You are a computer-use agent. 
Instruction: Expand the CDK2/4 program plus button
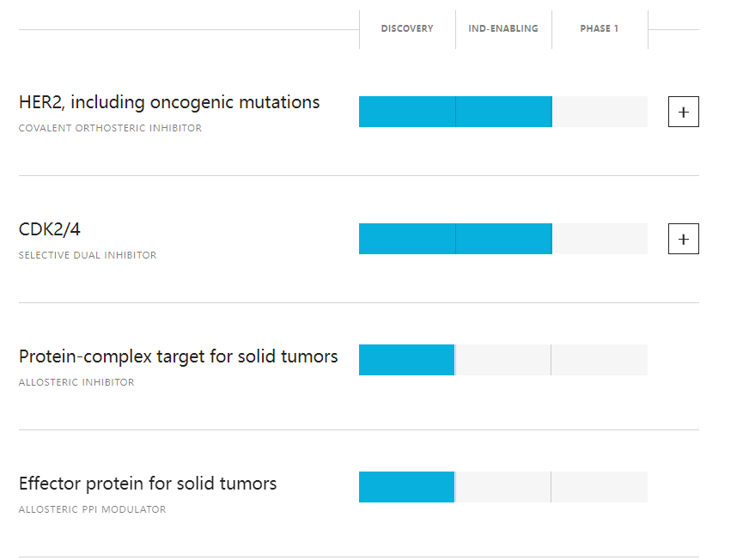click(683, 239)
